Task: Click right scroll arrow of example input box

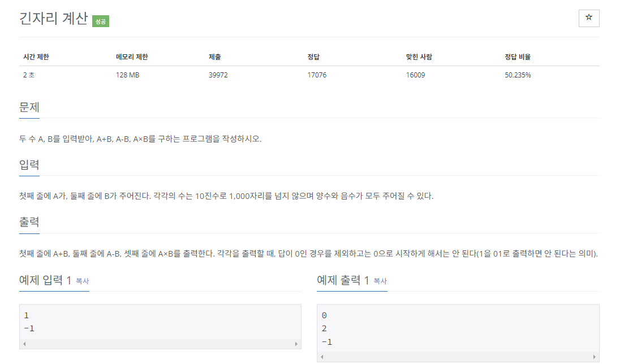Action: [296, 344]
